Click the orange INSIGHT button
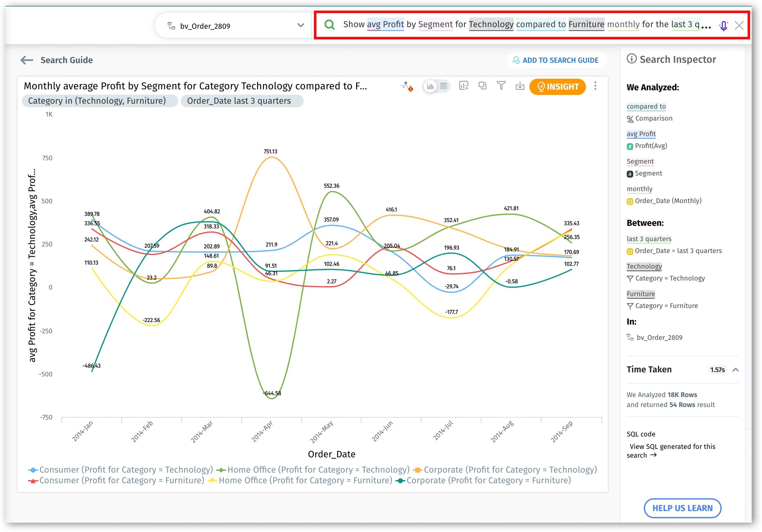762x532 pixels. click(557, 87)
